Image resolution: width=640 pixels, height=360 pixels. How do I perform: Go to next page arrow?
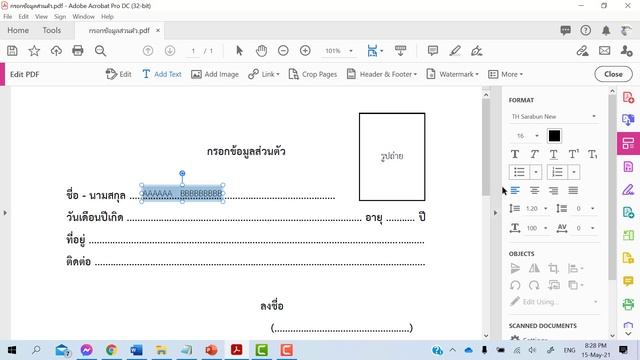click(x=170, y=51)
